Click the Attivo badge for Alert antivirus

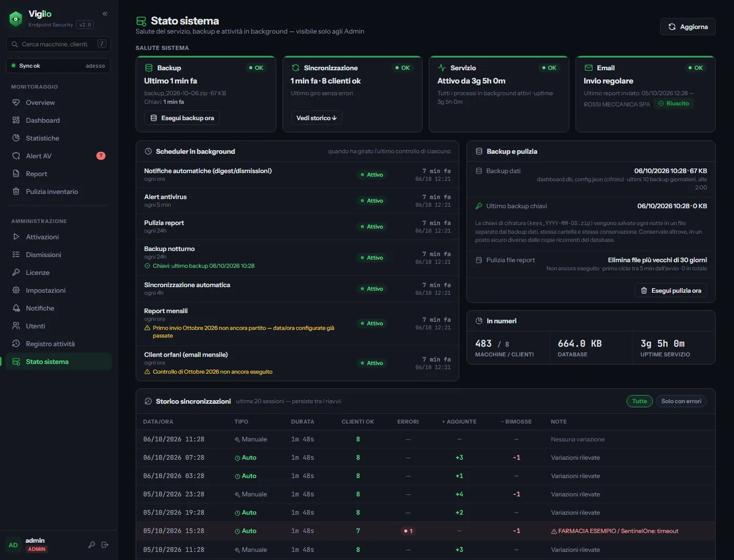[x=372, y=201]
